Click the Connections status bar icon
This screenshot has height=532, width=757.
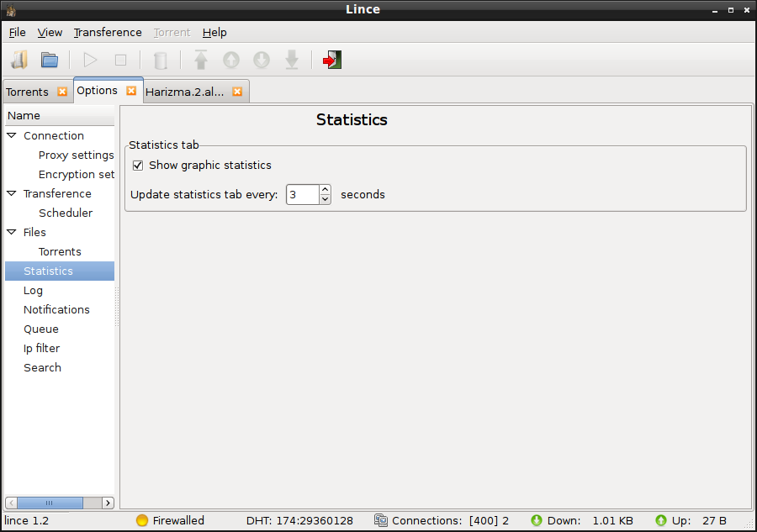tap(381, 520)
